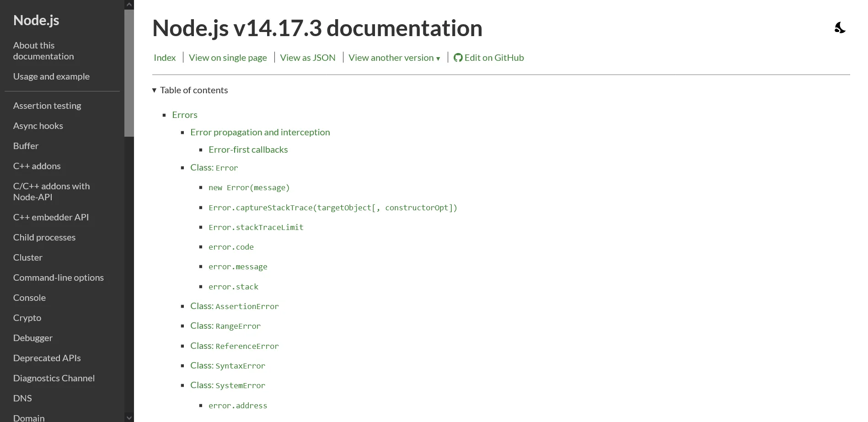Go to error.stack entry
This screenshot has height=422, width=868.
(x=233, y=287)
